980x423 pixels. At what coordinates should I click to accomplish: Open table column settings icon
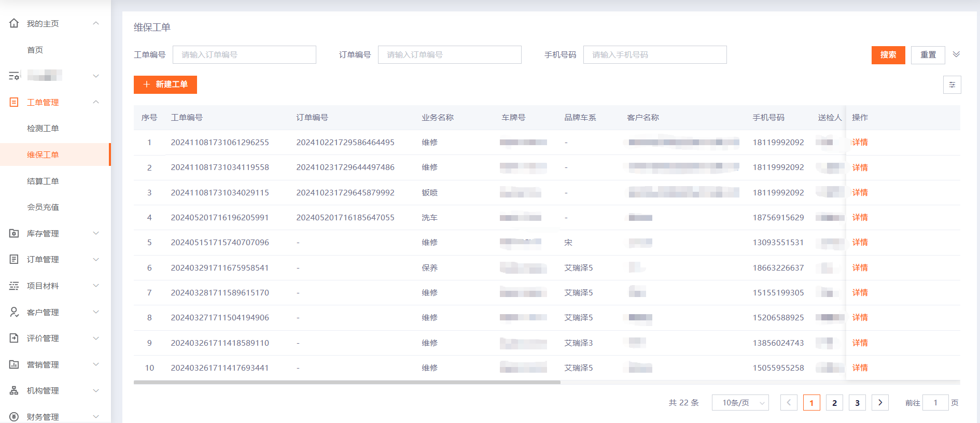coord(951,85)
